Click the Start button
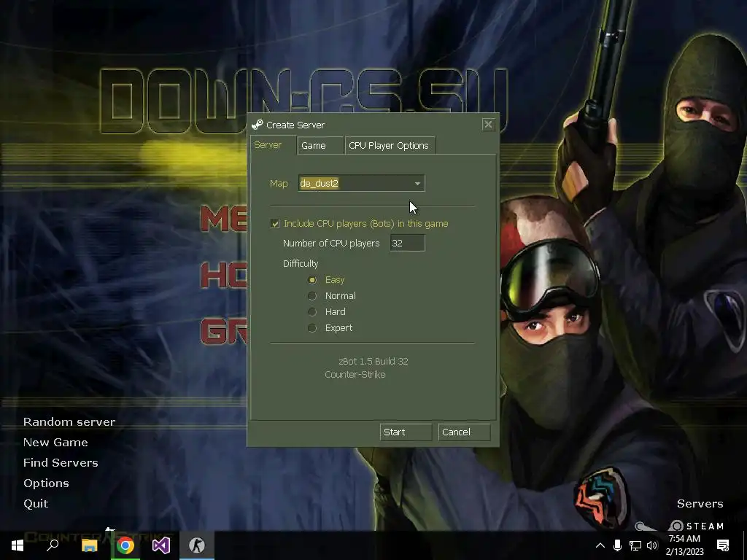 [x=406, y=432]
